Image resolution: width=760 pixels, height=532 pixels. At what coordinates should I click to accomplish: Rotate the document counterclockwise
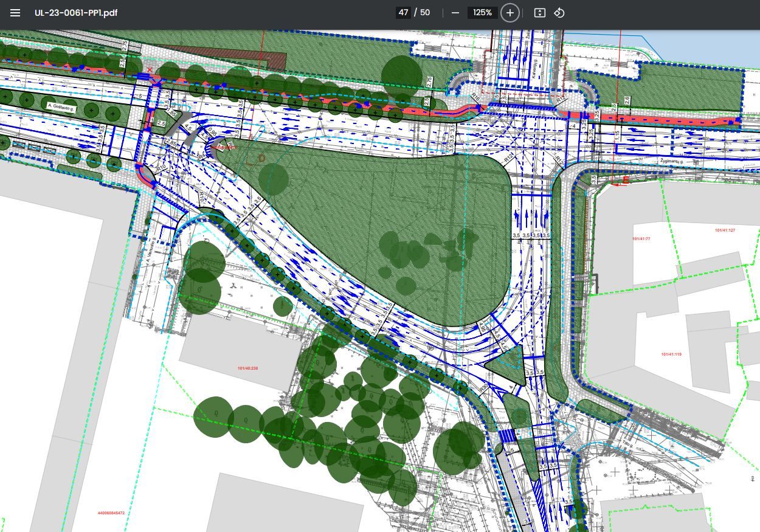click(559, 13)
